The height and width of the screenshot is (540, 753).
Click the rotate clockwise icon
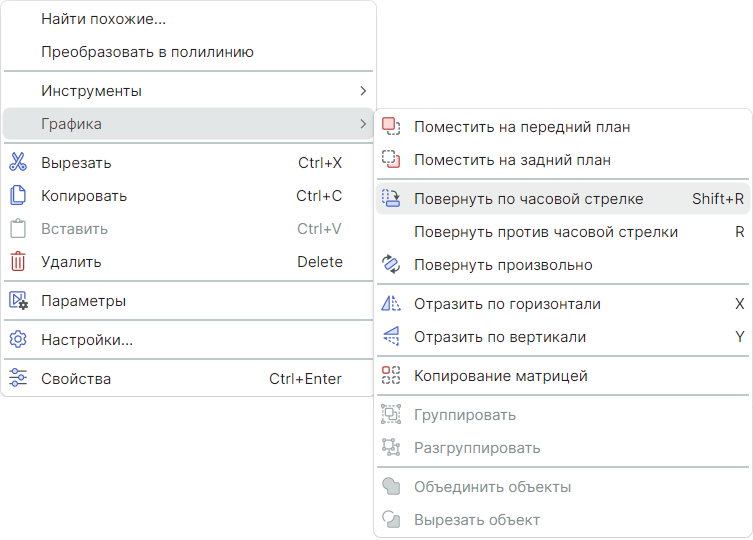(x=391, y=199)
